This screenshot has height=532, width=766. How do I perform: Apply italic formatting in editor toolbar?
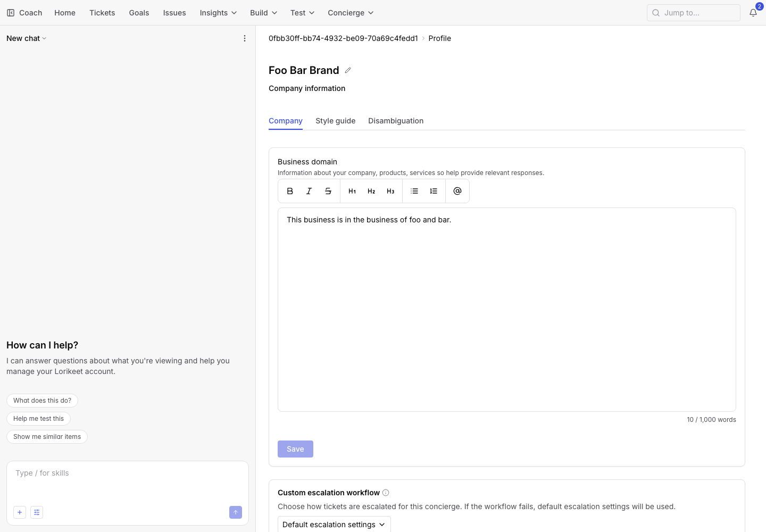309,191
